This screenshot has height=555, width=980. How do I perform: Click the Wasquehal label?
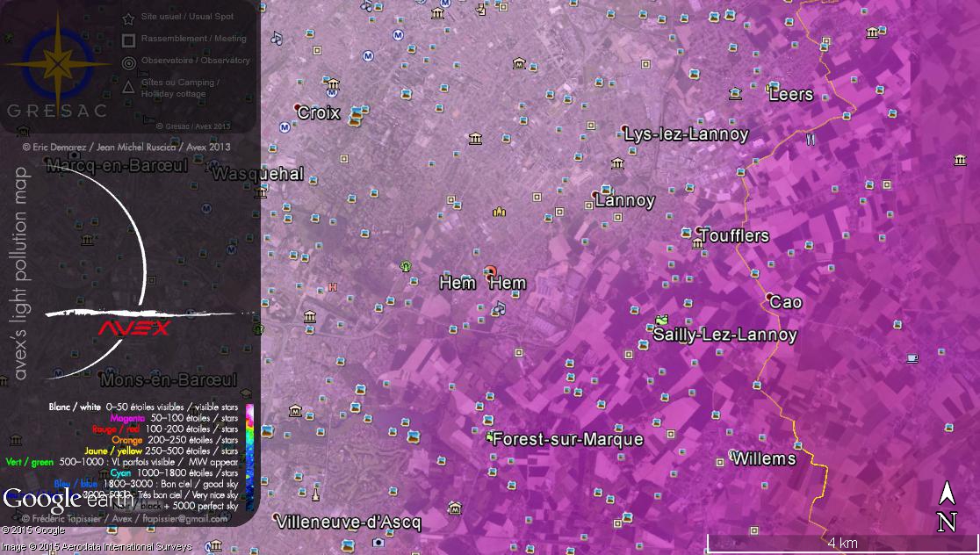point(257,173)
